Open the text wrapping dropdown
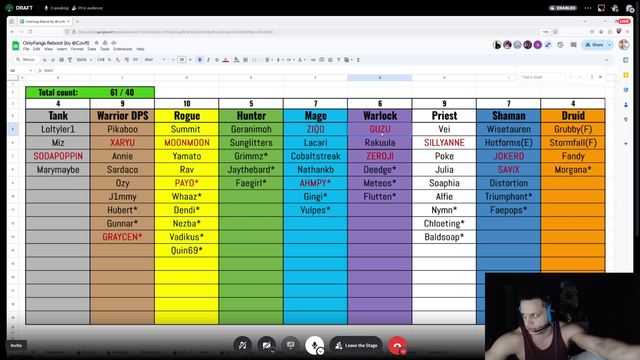Image resolution: width=640 pixels, height=360 pixels. 291,60
